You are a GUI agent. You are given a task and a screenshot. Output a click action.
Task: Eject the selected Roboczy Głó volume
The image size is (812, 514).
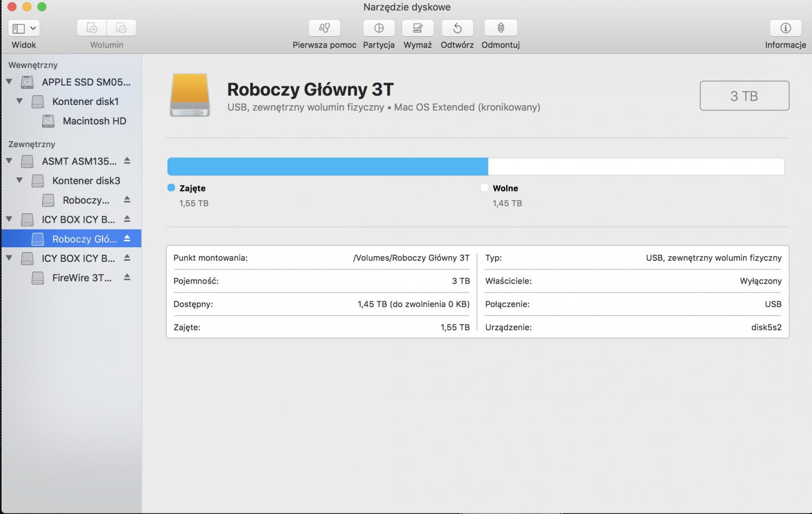127,238
